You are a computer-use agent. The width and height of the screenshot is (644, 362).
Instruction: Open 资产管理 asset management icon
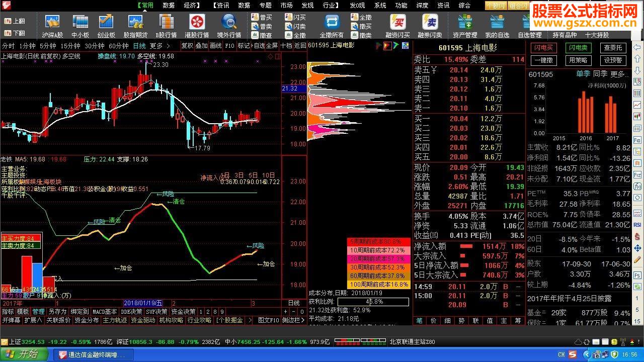pyautogui.click(x=465, y=26)
